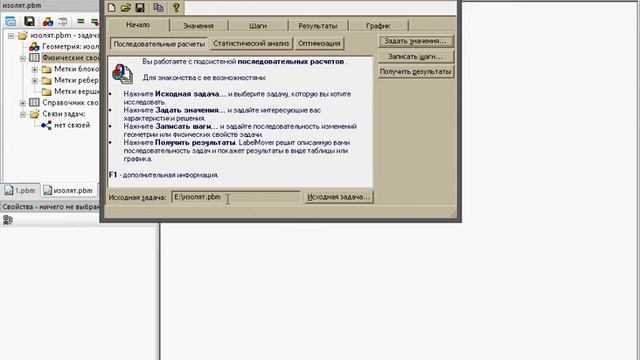The image size is (640, 360).
Task: Select the Метки блоков tree item text
Action: pyautogui.click(x=76, y=69)
